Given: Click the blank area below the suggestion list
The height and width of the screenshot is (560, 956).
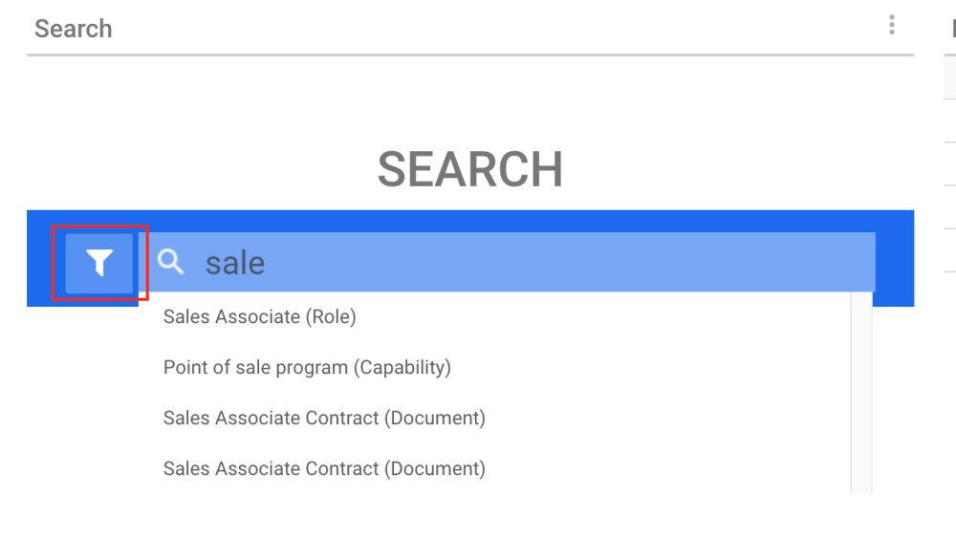Looking at the screenshot, I should point(478,526).
